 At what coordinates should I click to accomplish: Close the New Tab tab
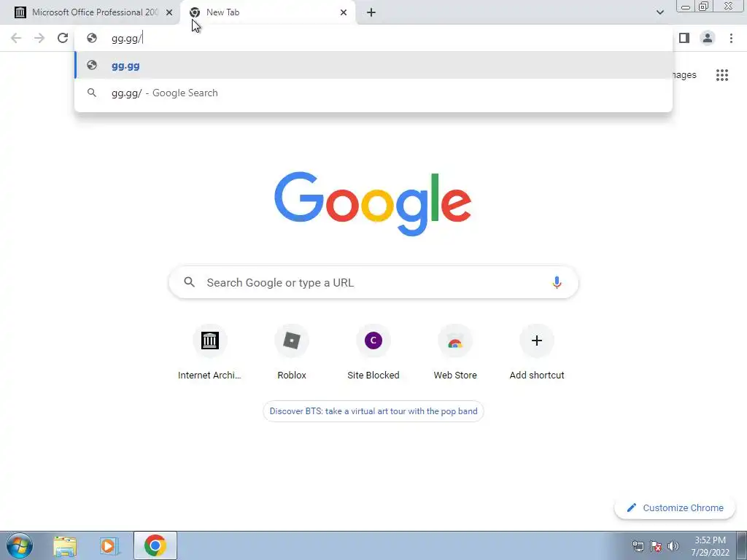point(344,12)
